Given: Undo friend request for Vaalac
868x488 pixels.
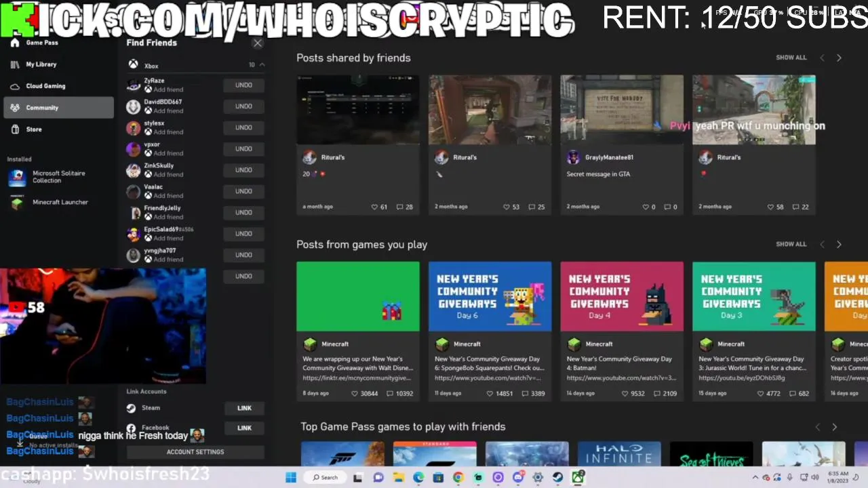Looking at the screenshot, I should (243, 191).
